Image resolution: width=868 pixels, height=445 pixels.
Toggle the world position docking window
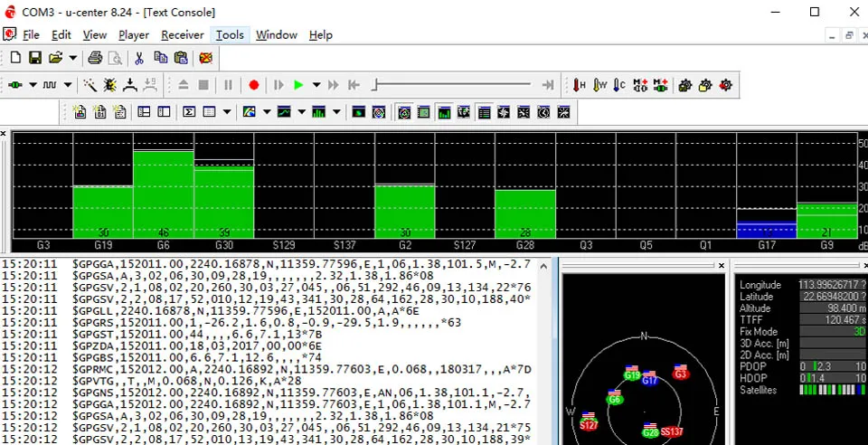click(464, 112)
